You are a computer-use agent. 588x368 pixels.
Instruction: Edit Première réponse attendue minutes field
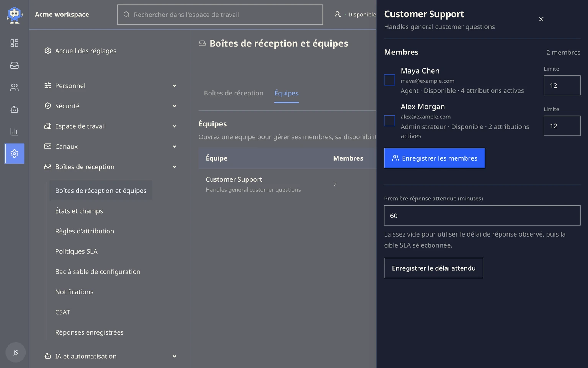coord(482,215)
